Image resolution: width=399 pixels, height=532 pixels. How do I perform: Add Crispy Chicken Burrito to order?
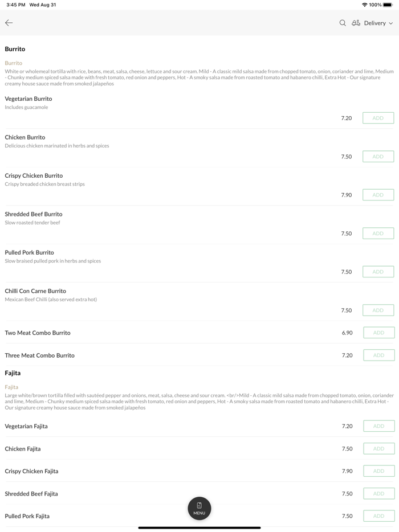(x=378, y=195)
